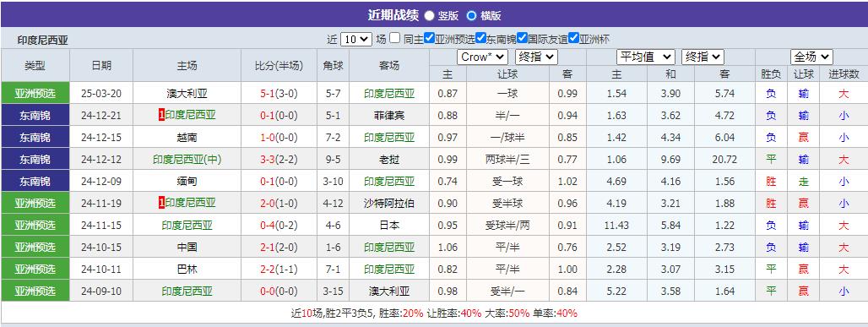Open the Crow* bookmaker dropdown
This screenshot has height=327, width=868.
(483, 57)
